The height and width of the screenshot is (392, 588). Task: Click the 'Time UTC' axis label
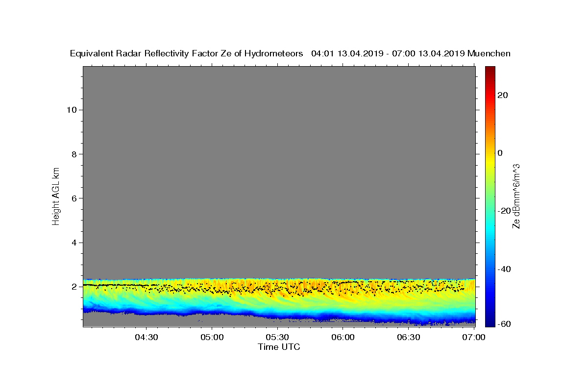(279, 347)
